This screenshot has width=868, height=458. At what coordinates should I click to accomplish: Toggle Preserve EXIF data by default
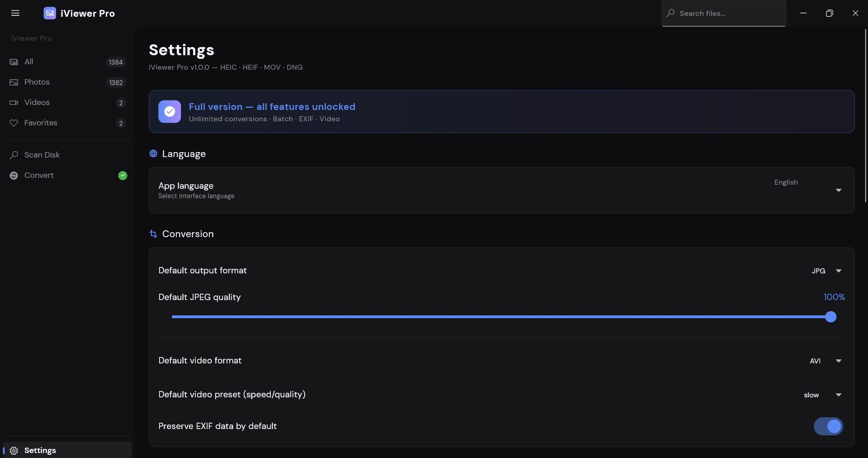pos(828,426)
